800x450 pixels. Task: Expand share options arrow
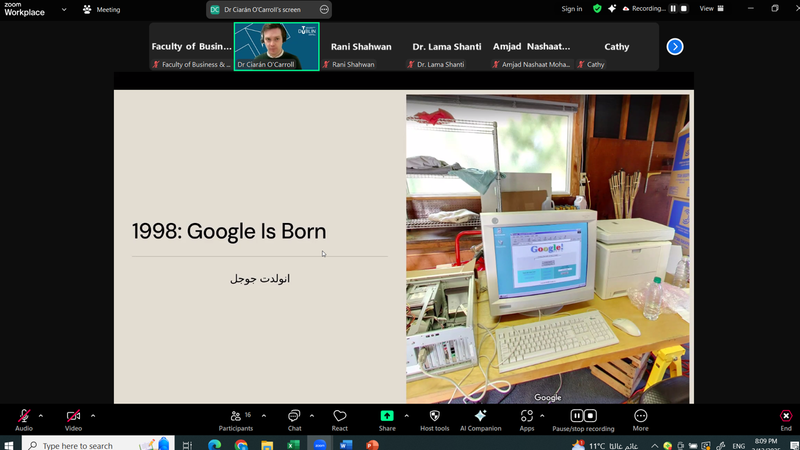[407, 416]
